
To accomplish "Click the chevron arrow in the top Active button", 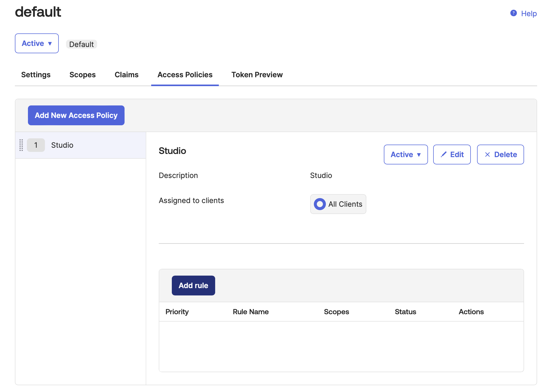I will click(50, 43).
